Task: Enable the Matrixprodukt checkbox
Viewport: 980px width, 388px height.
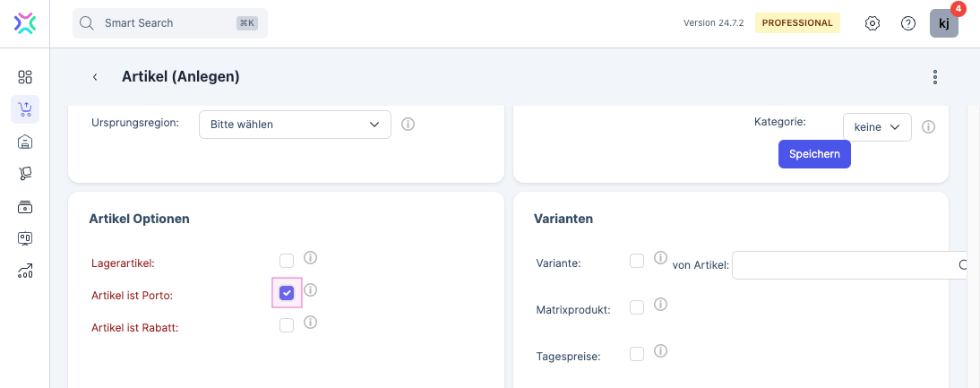Action: point(637,307)
